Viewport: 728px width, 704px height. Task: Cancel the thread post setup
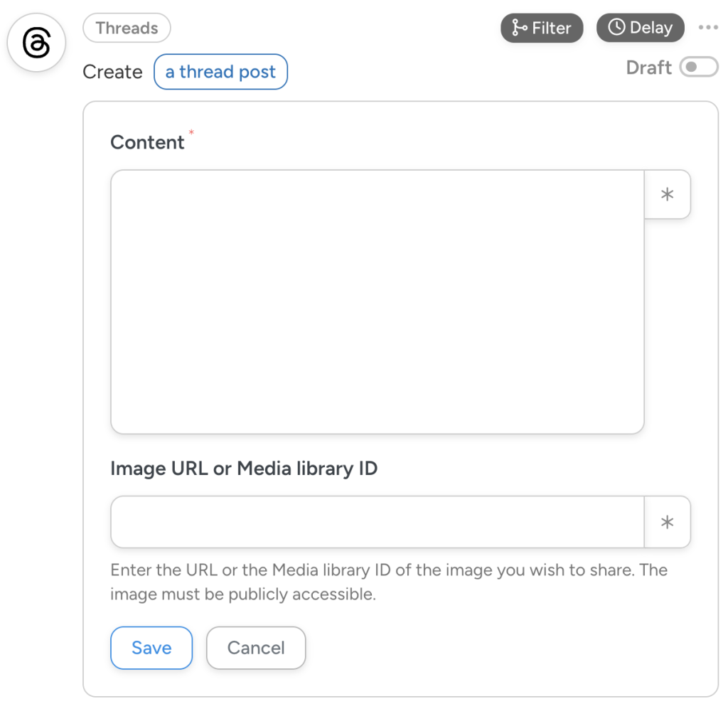[256, 648]
